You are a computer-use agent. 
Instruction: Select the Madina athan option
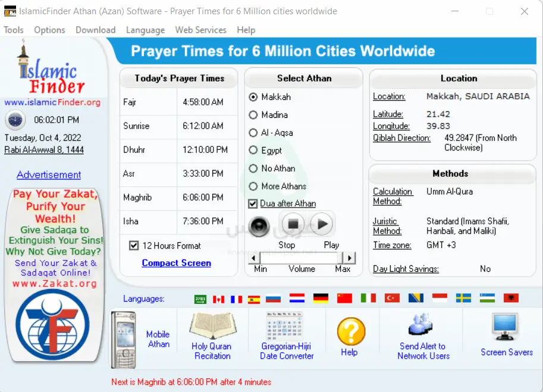click(x=253, y=115)
